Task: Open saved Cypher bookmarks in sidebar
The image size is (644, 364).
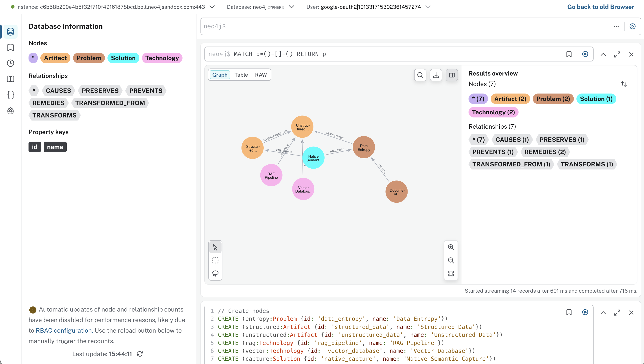Action: tap(11, 47)
